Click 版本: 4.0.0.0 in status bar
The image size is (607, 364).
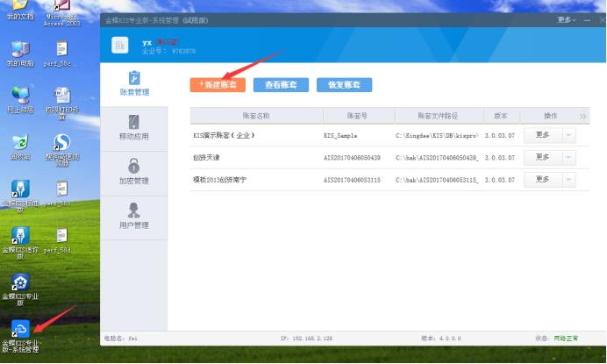pyautogui.click(x=441, y=339)
